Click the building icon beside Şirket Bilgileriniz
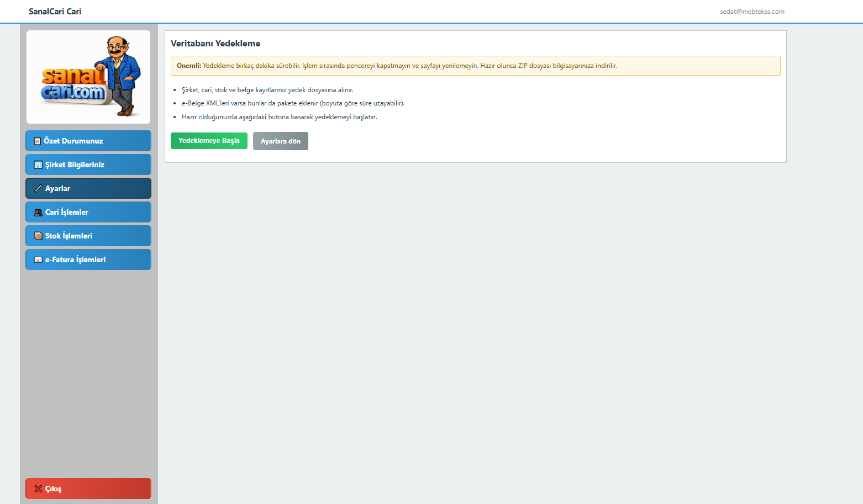The height and width of the screenshot is (504, 863). 38,165
